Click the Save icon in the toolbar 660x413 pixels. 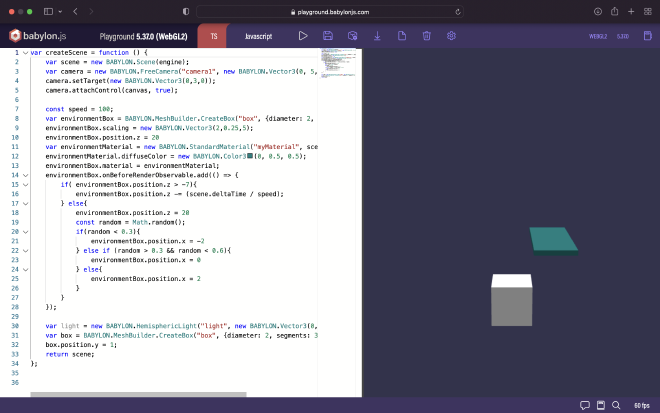tap(328, 35)
